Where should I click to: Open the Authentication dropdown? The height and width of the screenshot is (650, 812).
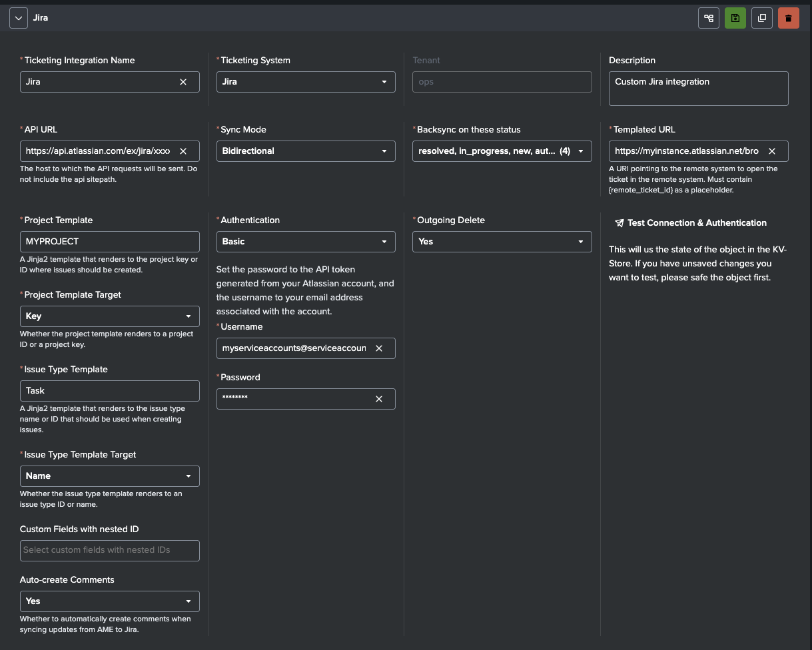point(385,241)
